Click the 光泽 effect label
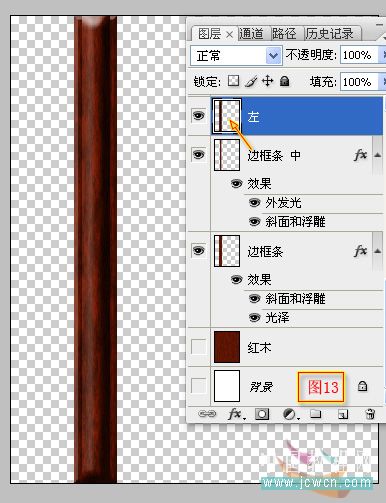The width and height of the screenshot is (386, 503). pos(277,318)
